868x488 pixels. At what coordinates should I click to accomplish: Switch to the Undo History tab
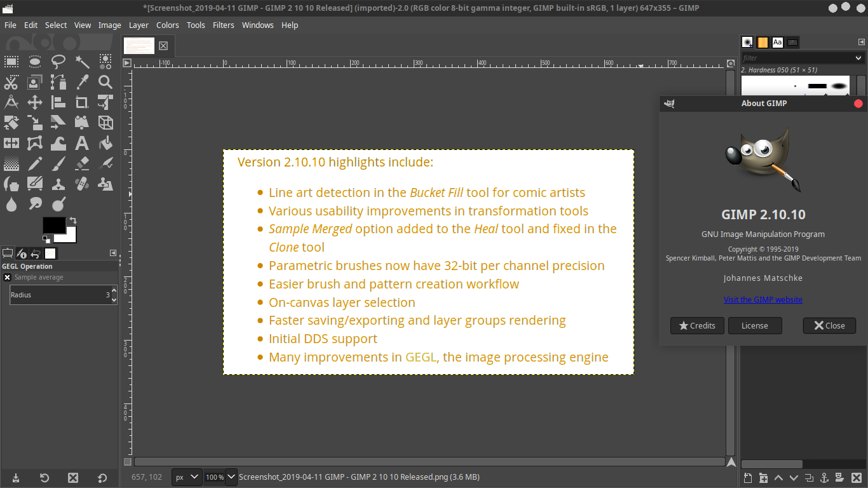(36, 254)
